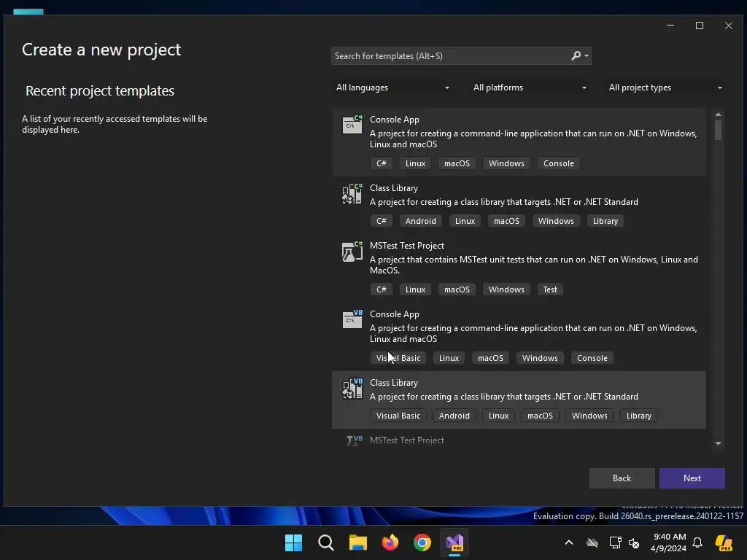Open Windows Start menu
Viewport: 747px width, 560px height.
[x=293, y=542]
